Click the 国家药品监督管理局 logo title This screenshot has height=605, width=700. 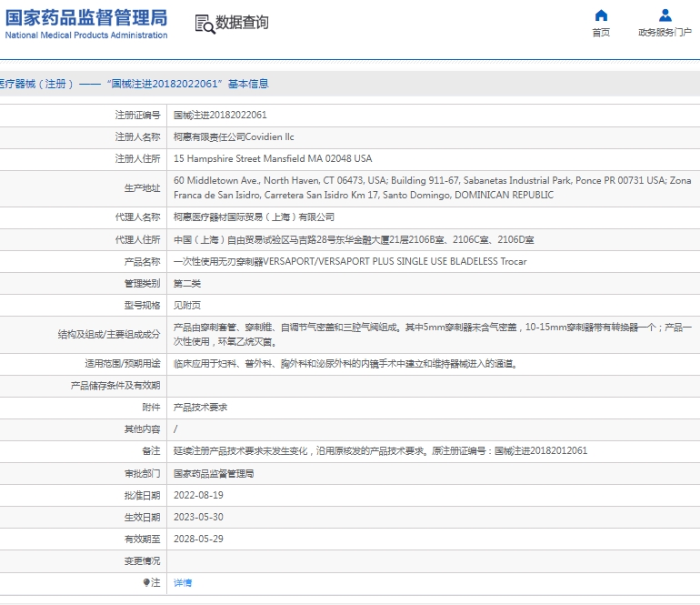[x=86, y=18]
